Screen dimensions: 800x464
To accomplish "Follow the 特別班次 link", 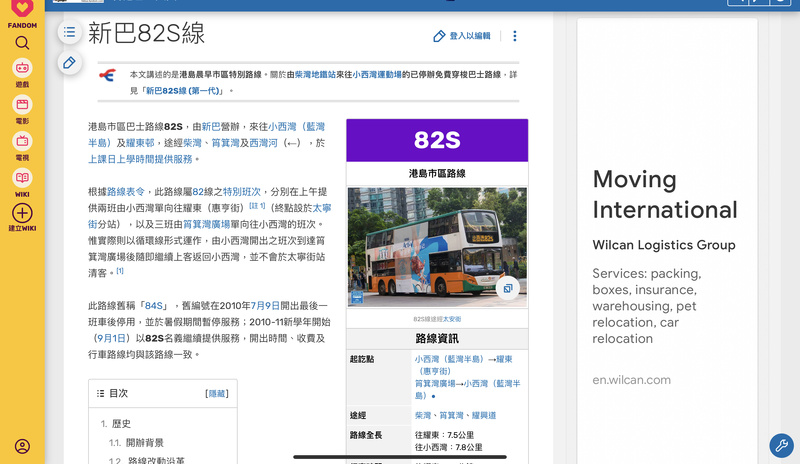I will pos(242,192).
